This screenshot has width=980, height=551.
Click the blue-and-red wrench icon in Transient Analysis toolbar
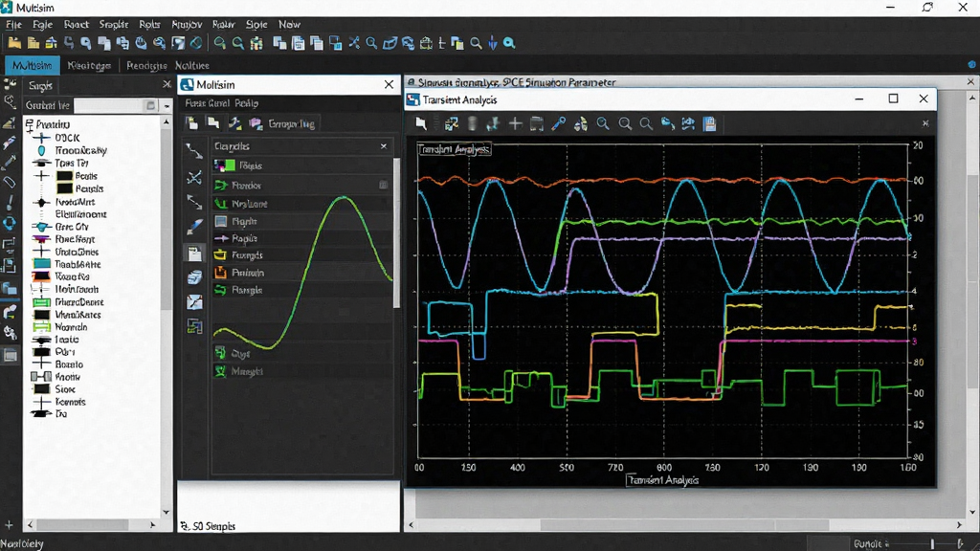pos(559,123)
